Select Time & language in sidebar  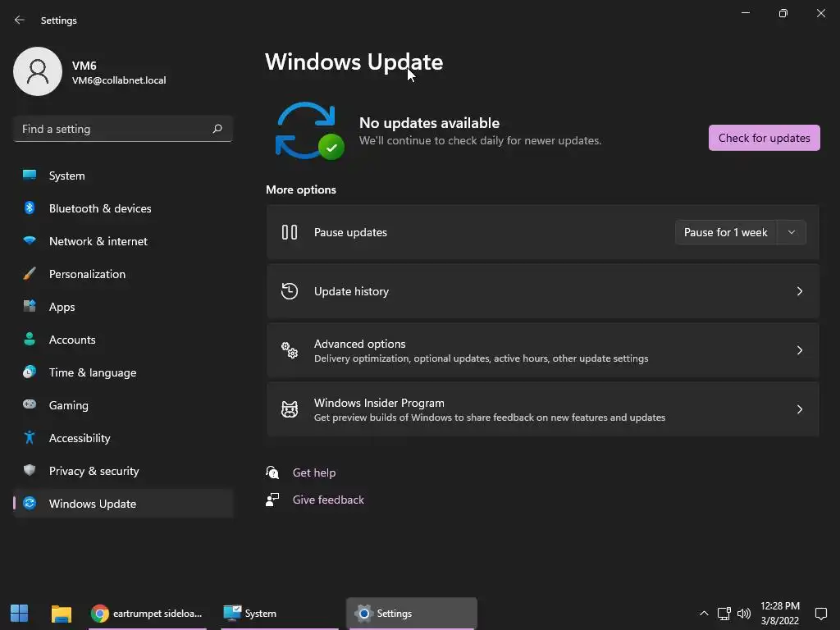click(123, 372)
